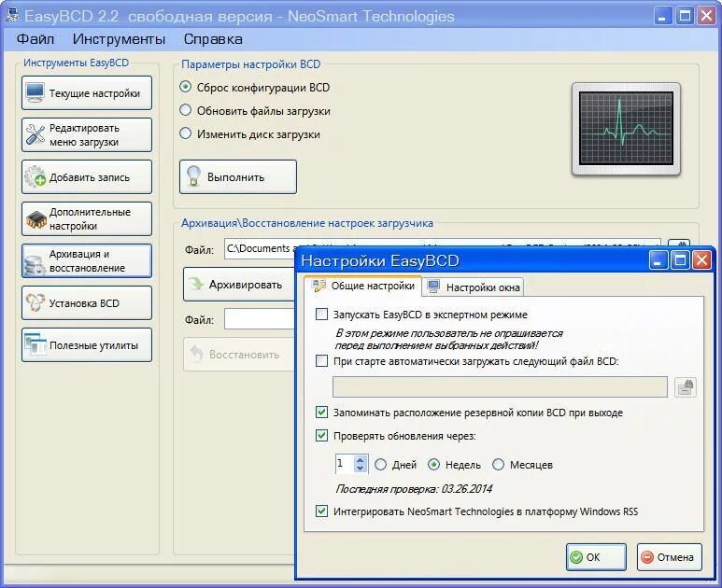Click the icon of Установка BCD
The width and height of the screenshot is (722, 588).
coord(35,302)
